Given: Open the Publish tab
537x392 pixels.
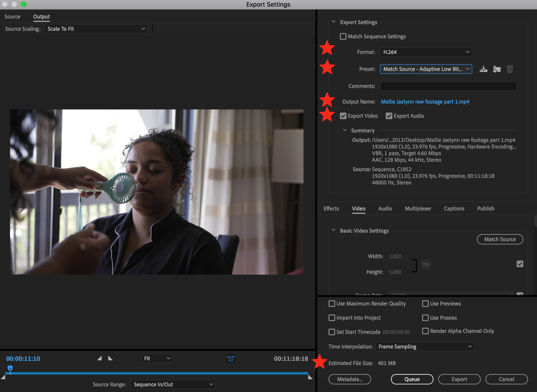Looking at the screenshot, I should pos(485,209).
